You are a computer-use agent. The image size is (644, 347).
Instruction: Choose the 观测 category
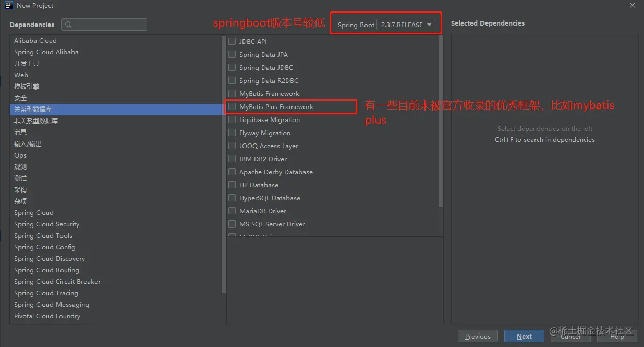116,166
